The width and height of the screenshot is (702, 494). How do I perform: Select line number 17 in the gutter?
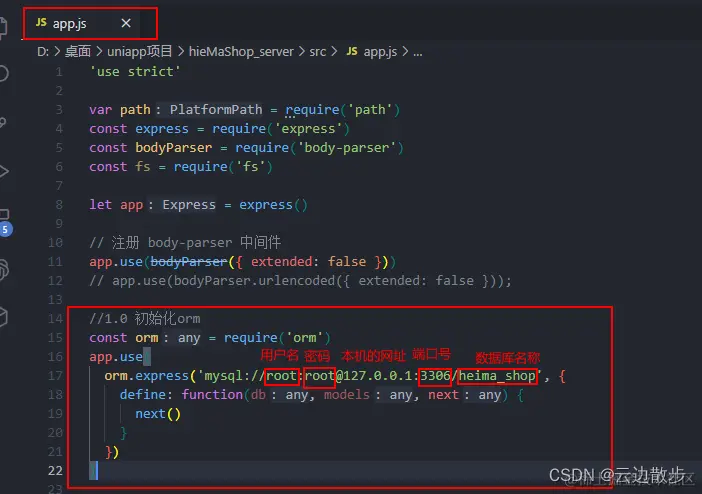(55, 375)
